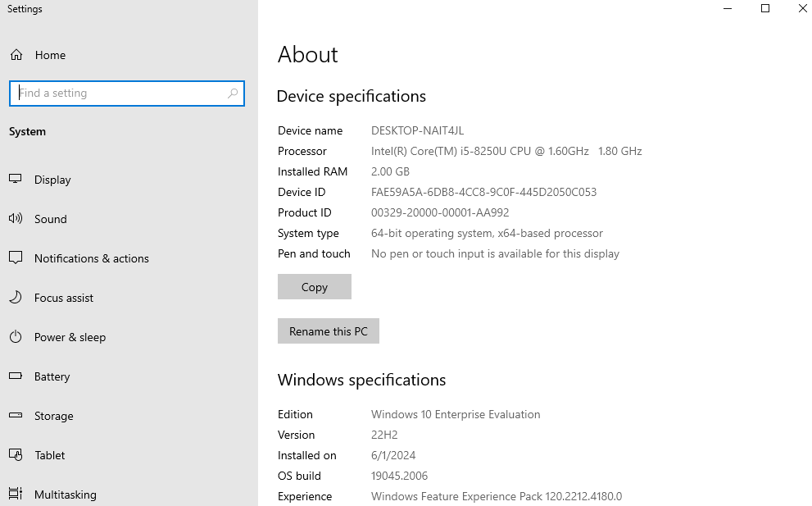Click the Home house icon
Viewport: 812px width, 506px height.
pyautogui.click(x=16, y=55)
